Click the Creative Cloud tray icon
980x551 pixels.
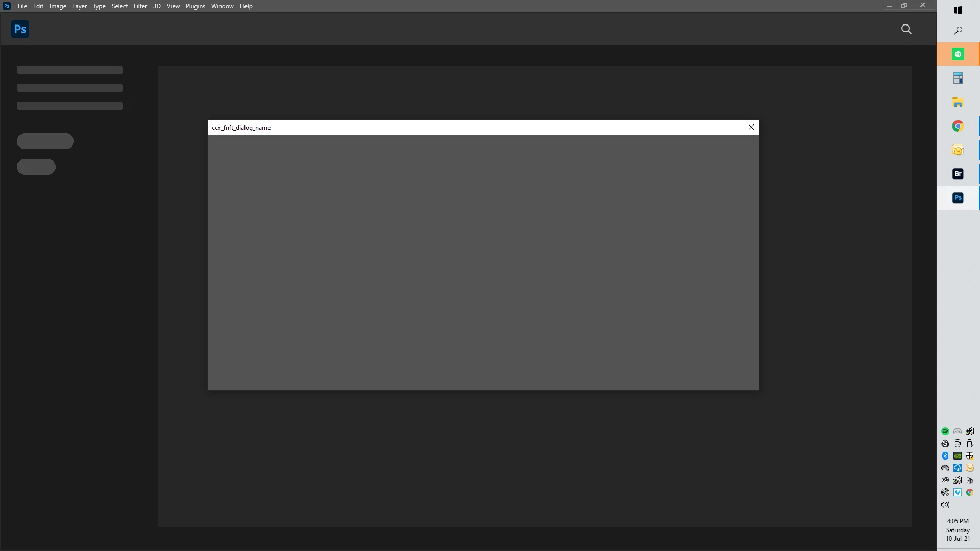[x=945, y=480]
